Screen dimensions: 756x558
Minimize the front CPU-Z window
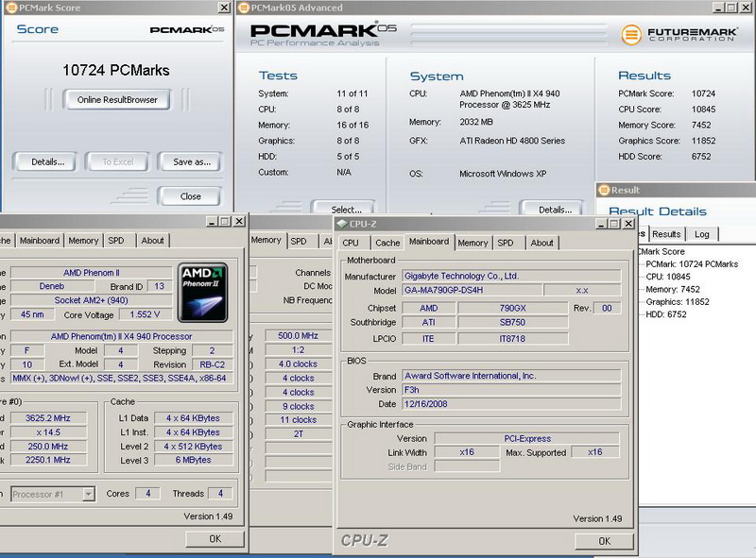(x=601, y=224)
